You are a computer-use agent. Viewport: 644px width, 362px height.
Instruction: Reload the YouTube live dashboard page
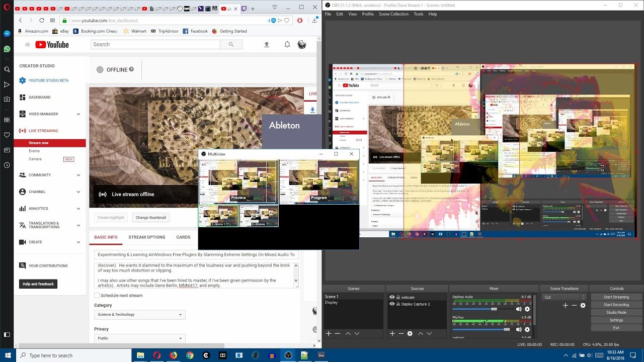pos(41,21)
